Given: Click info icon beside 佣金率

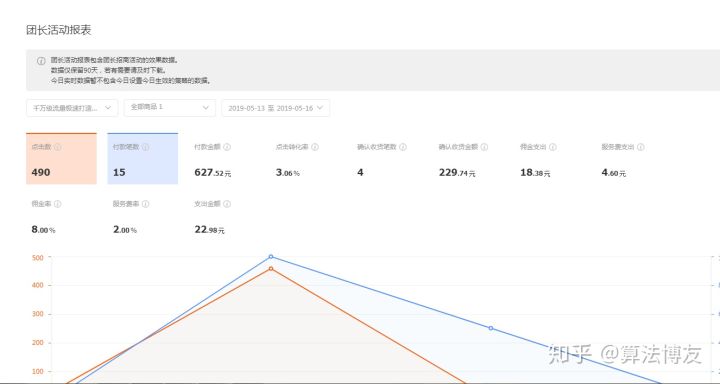Looking at the screenshot, I should click(57, 204).
